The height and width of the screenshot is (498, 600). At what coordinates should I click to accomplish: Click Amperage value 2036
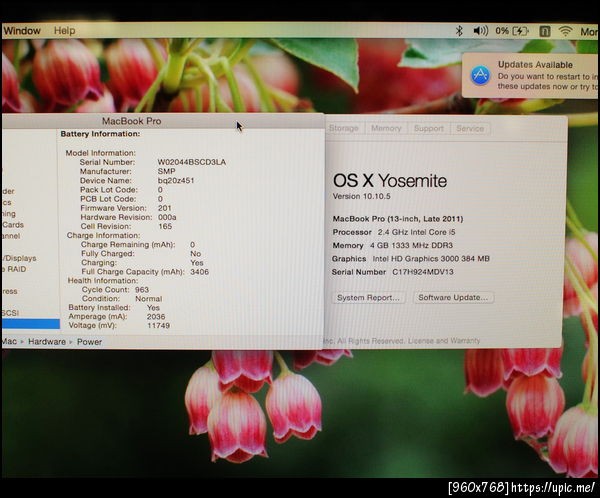click(156, 317)
